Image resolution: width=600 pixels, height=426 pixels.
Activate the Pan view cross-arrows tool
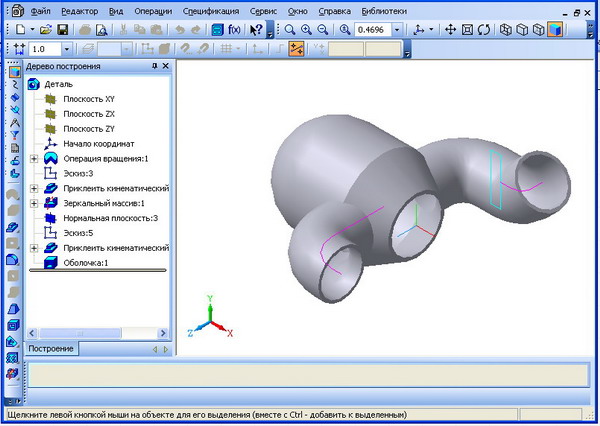click(x=451, y=30)
